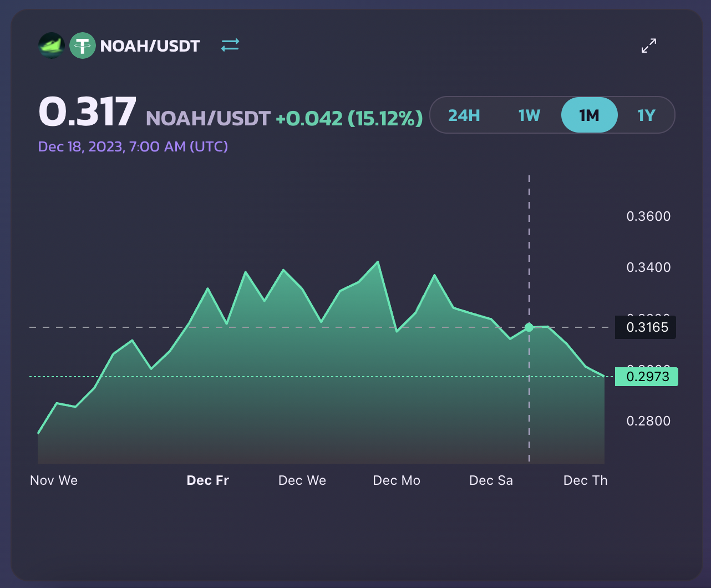
Task: Expand chart to fullscreen view
Action: click(648, 45)
